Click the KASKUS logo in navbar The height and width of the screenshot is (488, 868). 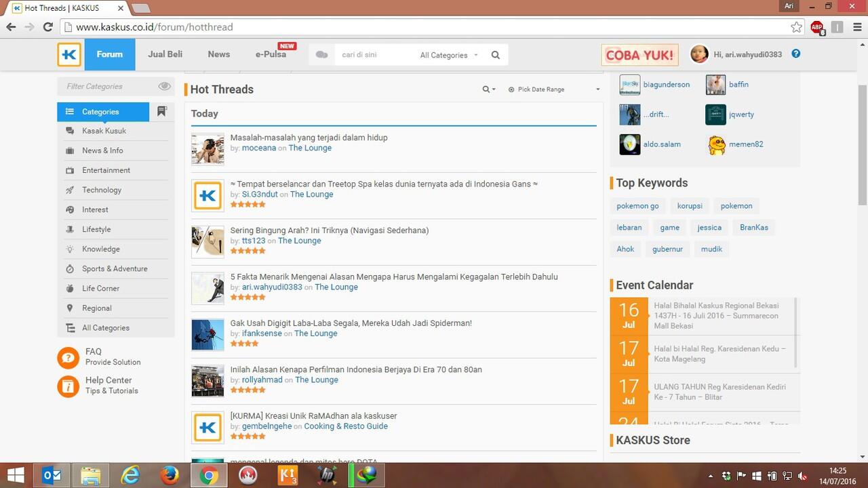69,55
